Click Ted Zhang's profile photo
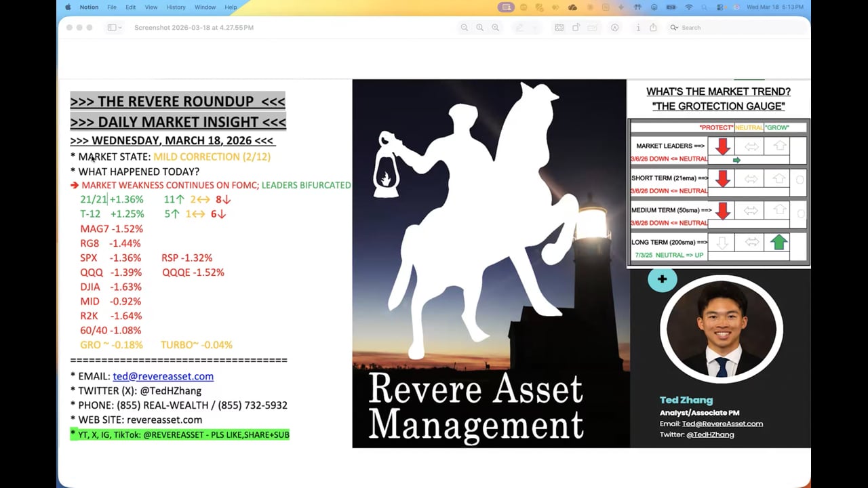This screenshot has width=868, height=488. click(721, 330)
